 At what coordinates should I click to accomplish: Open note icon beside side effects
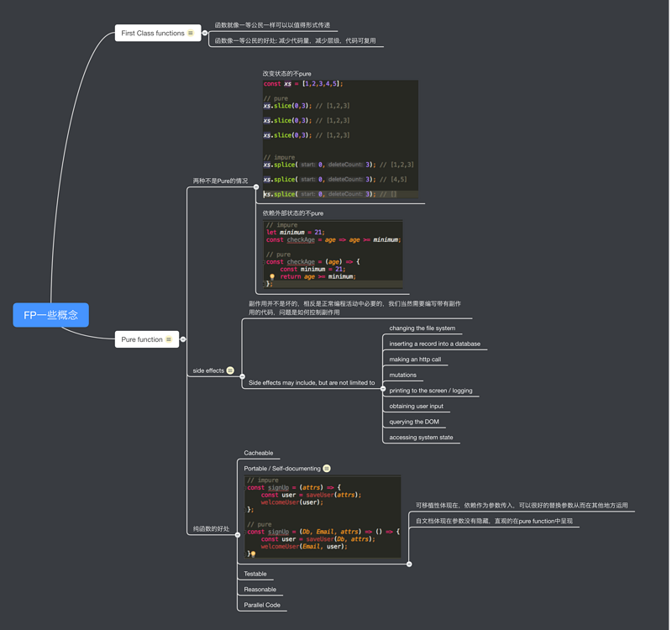(230, 370)
